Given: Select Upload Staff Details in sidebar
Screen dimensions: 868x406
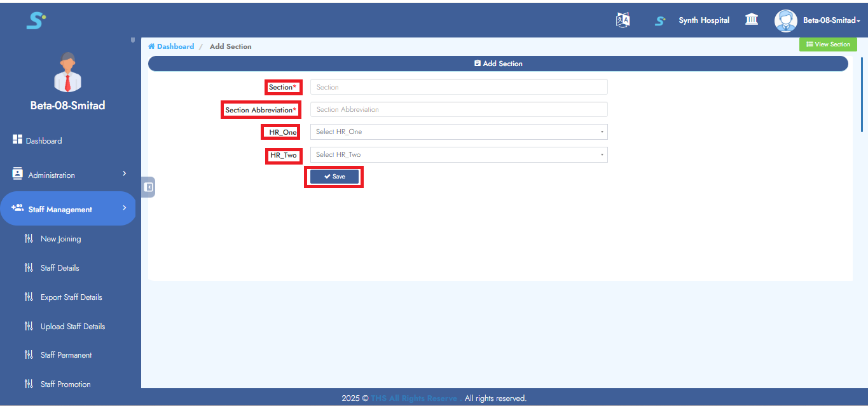Looking at the screenshot, I should (x=72, y=327).
